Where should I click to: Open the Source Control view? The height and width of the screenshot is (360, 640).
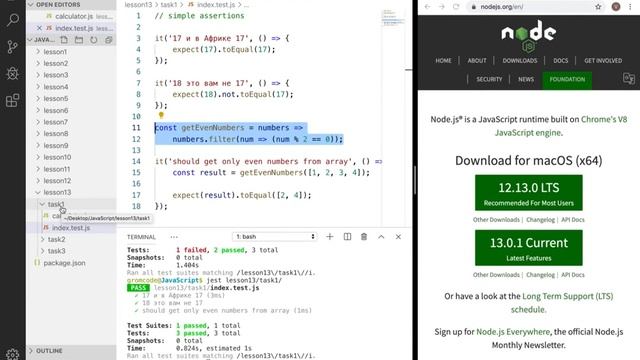pyautogui.click(x=13, y=47)
